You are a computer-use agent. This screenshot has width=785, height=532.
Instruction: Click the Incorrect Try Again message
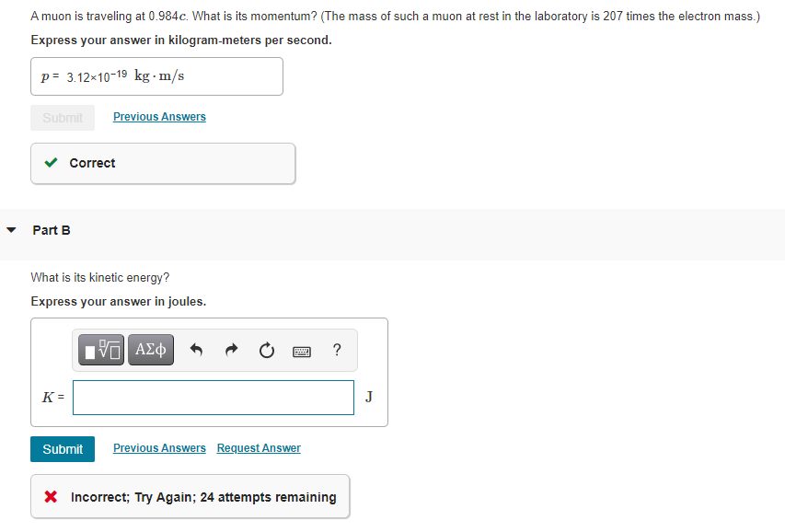pyautogui.click(x=203, y=497)
